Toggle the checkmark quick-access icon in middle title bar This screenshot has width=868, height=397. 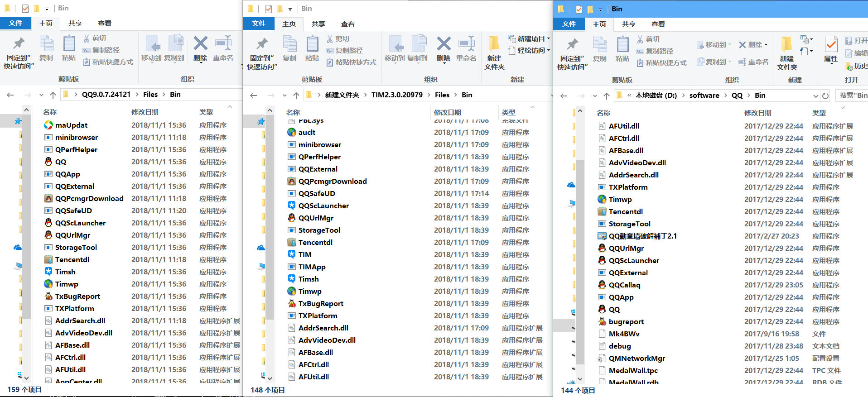pyautogui.click(x=269, y=9)
